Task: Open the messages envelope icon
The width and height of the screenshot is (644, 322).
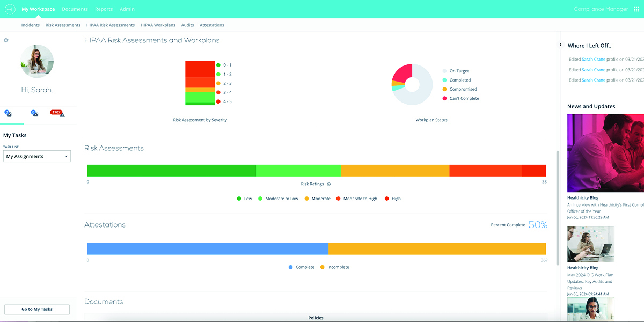Action: [x=34, y=114]
